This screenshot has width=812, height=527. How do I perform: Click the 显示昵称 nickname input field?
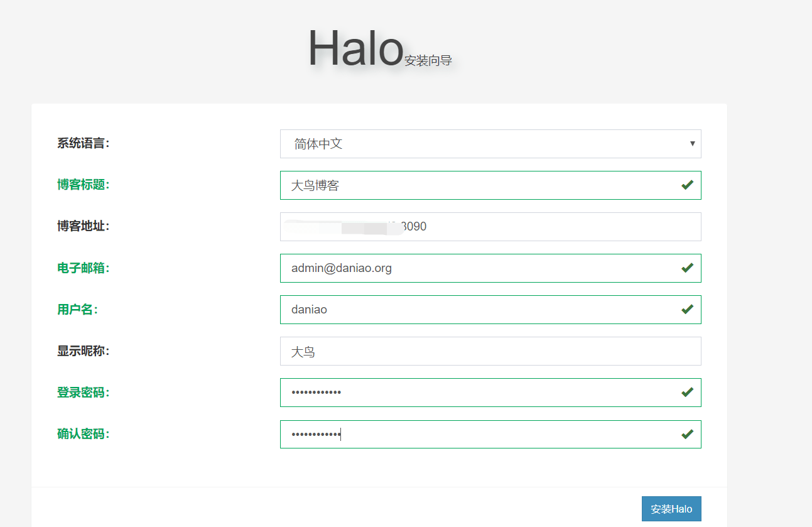click(x=490, y=351)
